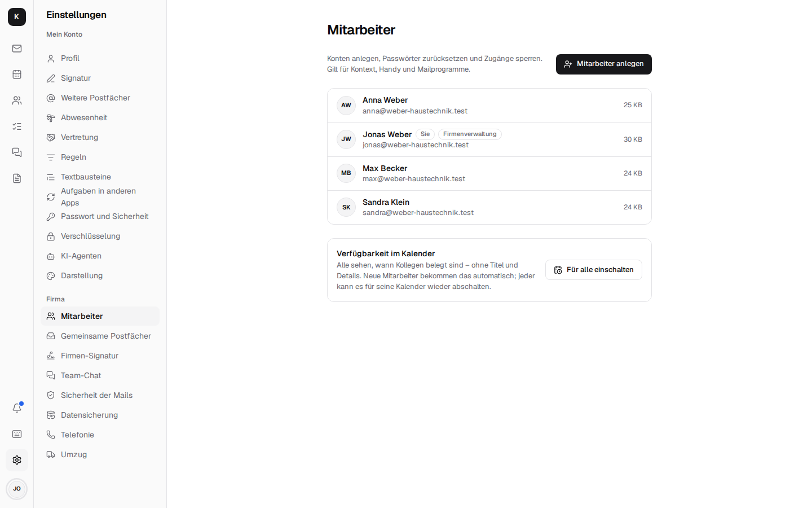Click the keyboard icon in the left rail
This screenshot has height=508, width=812.
[x=17, y=434]
